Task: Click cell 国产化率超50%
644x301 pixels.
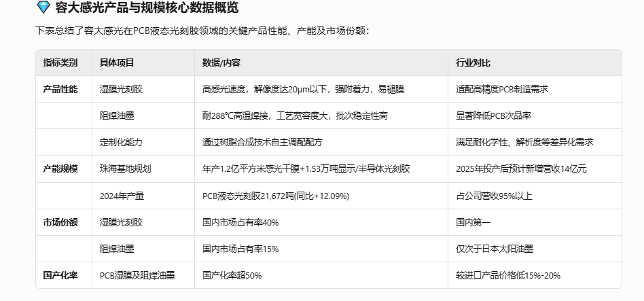Action: click(232, 276)
